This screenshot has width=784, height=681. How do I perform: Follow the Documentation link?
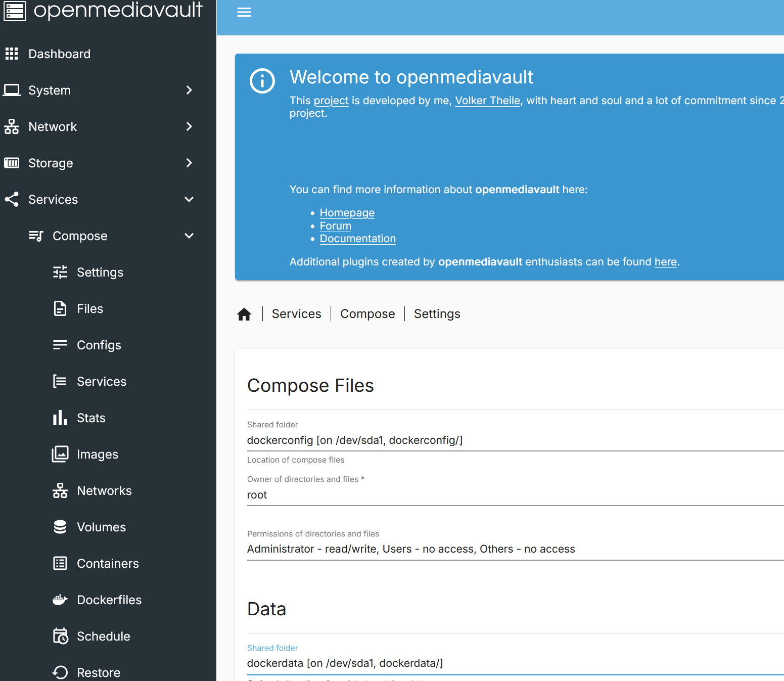coord(358,239)
